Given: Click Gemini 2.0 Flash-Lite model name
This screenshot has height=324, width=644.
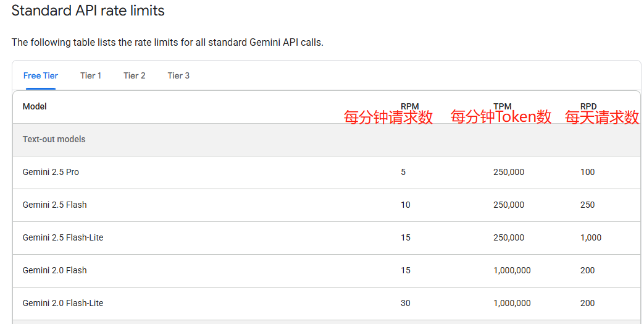Looking at the screenshot, I should point(63,303).
